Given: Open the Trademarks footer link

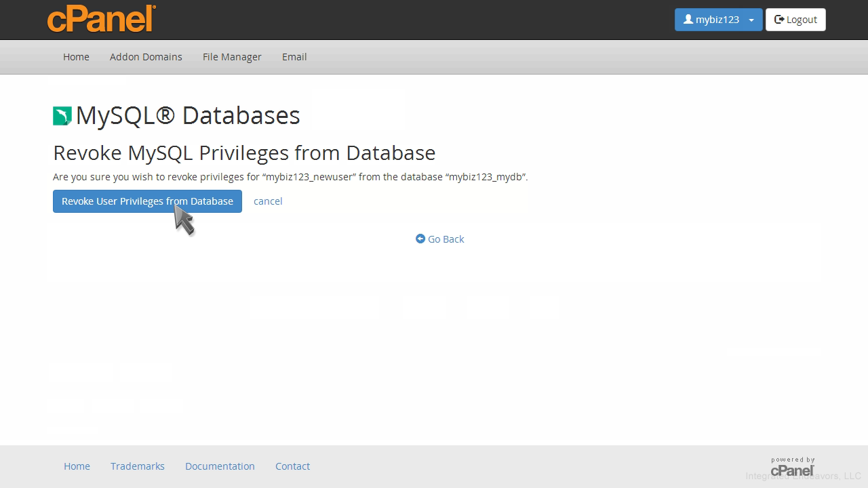Looking at the screenshot, I should [138, 466].
